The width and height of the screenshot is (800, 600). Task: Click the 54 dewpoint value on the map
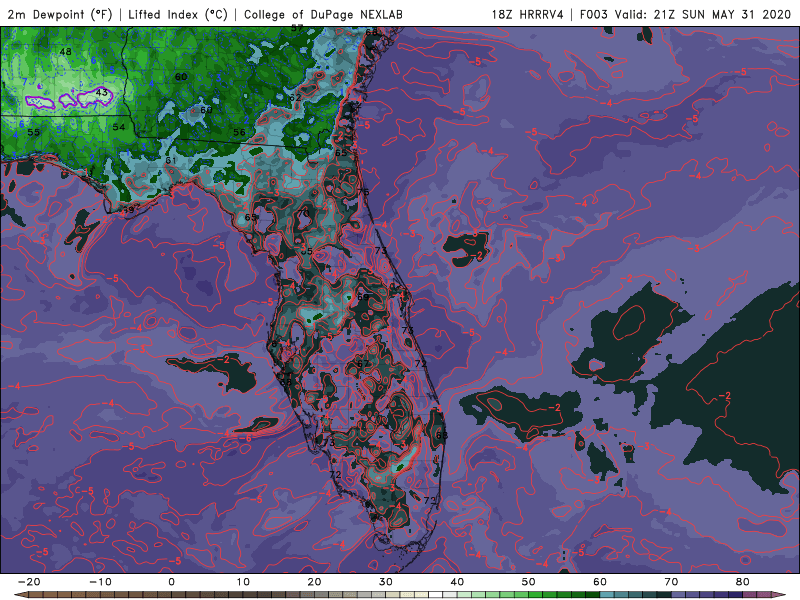coord(118,127)
